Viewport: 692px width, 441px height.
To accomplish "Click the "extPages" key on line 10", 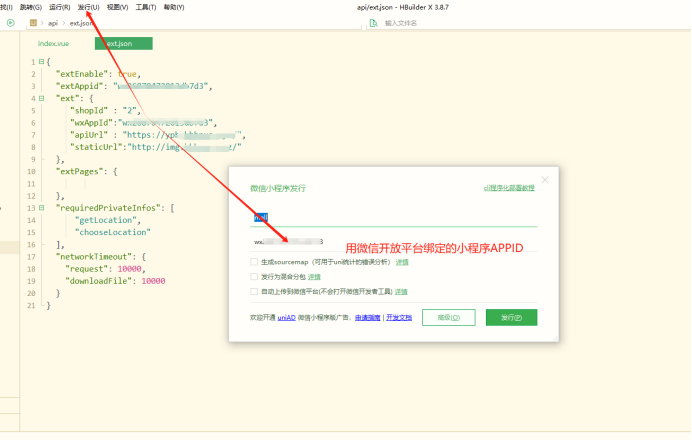I will click(x=80, y=171).
